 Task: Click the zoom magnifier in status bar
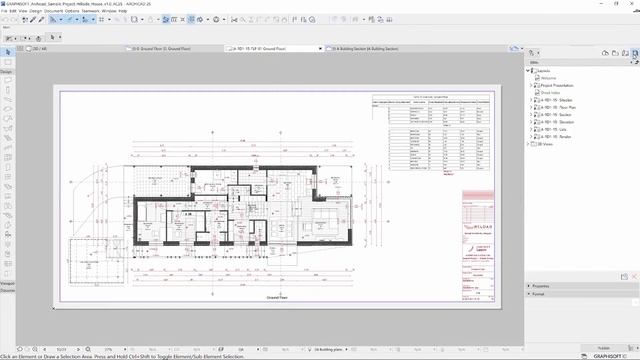88,349
